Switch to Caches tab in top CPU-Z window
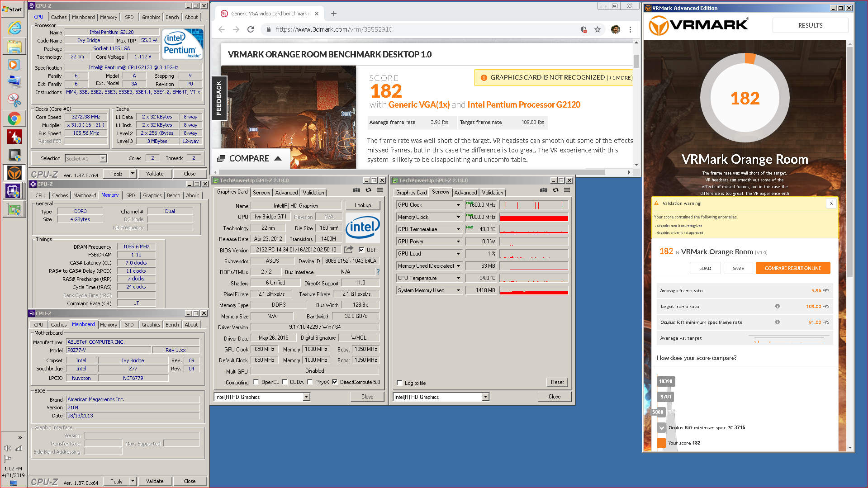The width and height of the screenshot is (868, 488). point(59,17)
